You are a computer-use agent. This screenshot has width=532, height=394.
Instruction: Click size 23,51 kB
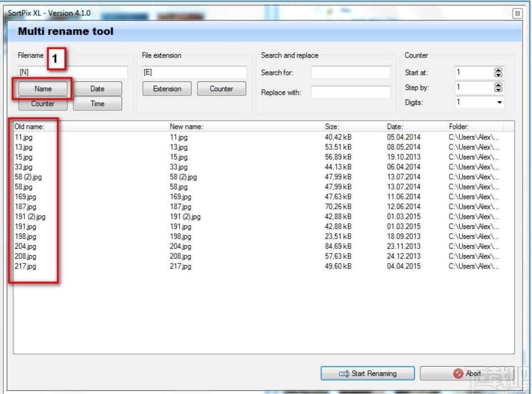pos(338,236)
